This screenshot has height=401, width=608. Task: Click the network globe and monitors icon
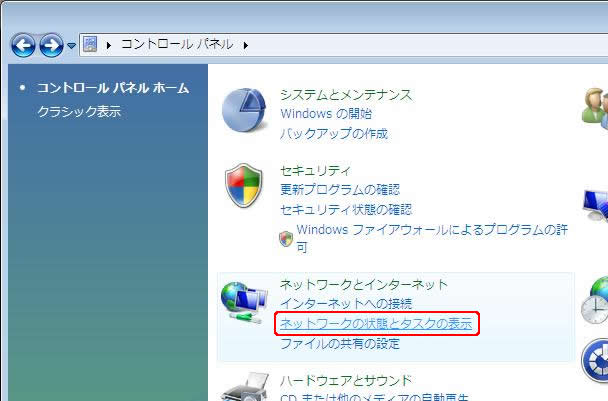(244, 302)
